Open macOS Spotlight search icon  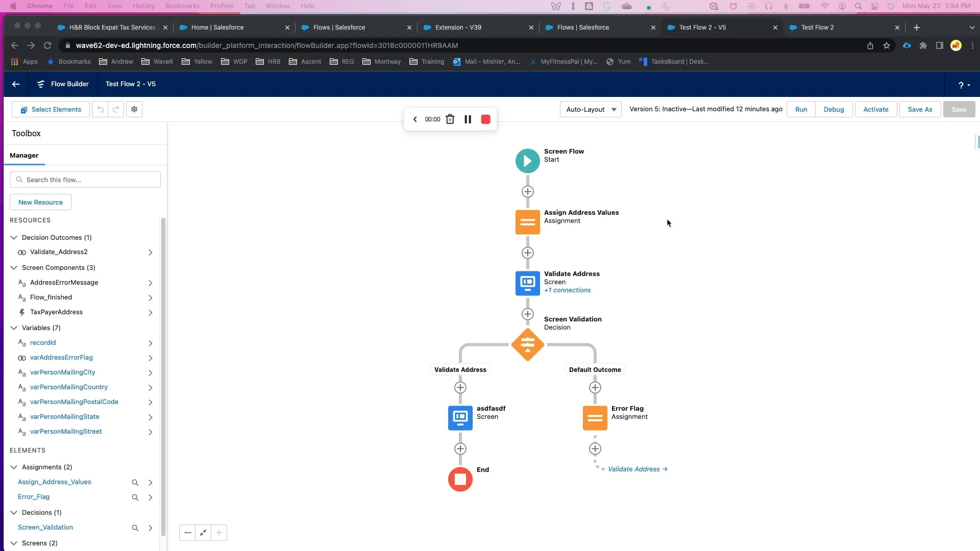[x=858, y=6]
